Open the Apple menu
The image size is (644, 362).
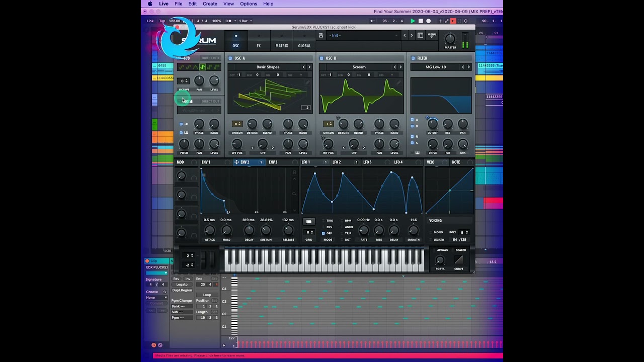149,4
